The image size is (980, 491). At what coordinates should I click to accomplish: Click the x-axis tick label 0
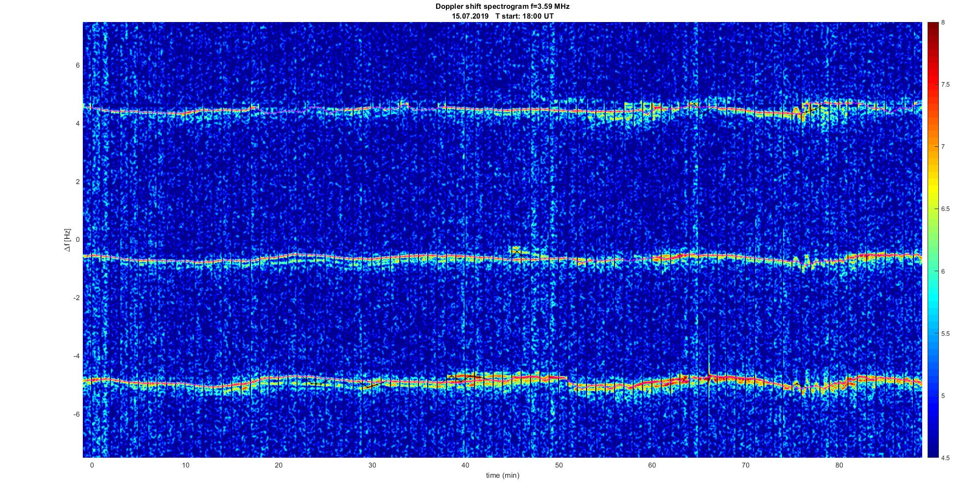pyautogui.click(x=92, y=465)
